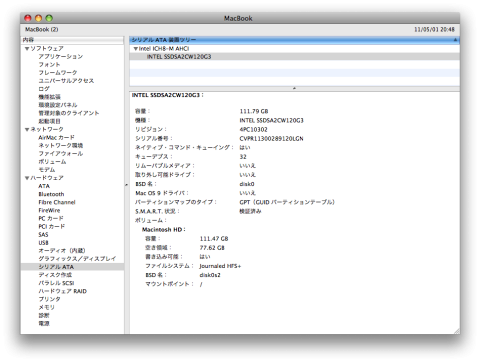Show ファイアウォール information
Image resolution: width=480 pixels, height=362 pixels.
point(61,154)
